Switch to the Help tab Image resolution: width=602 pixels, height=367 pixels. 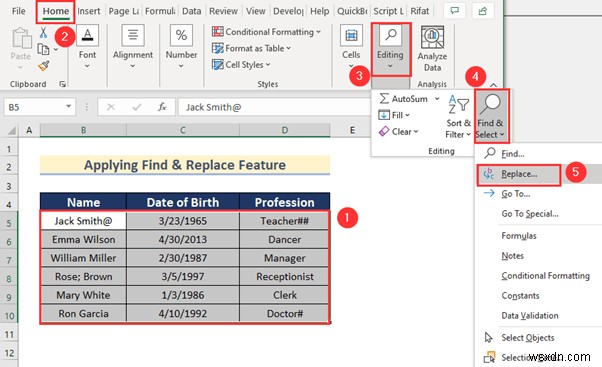coord(319,11)
